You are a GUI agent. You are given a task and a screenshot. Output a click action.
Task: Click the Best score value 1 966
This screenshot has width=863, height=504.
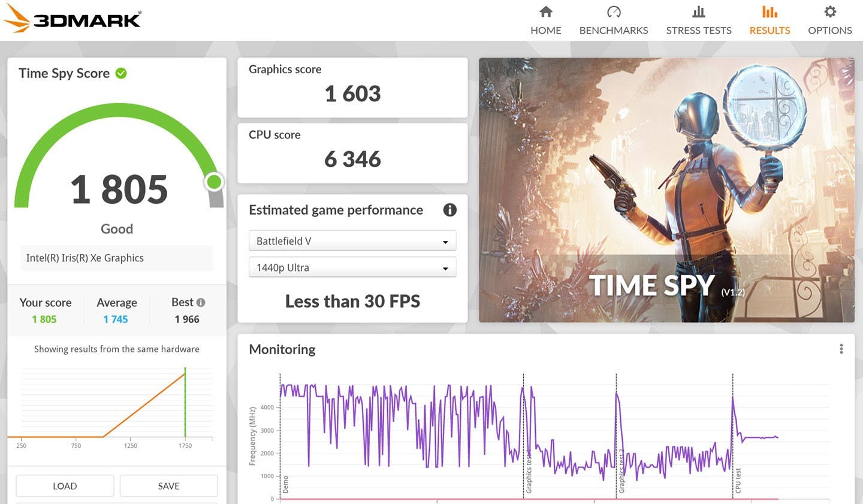pyautogui.click(x=187, y=319)
